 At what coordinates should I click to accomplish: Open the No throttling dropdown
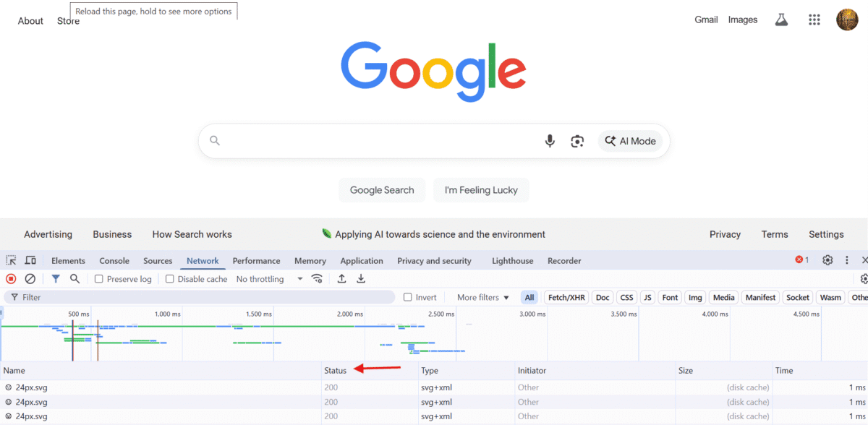[x=267, y=278]
